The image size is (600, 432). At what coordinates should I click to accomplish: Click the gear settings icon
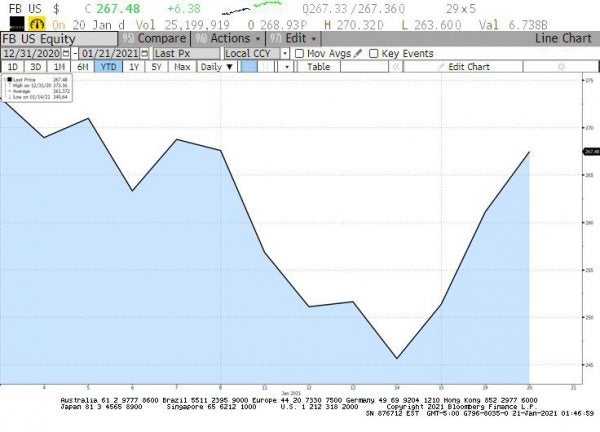tap(560, 67)
